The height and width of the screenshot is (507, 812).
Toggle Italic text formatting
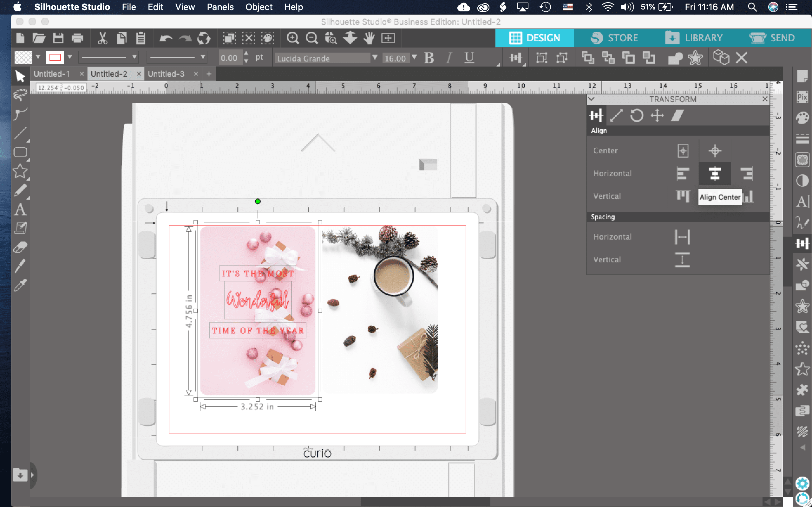coord(449,58)
